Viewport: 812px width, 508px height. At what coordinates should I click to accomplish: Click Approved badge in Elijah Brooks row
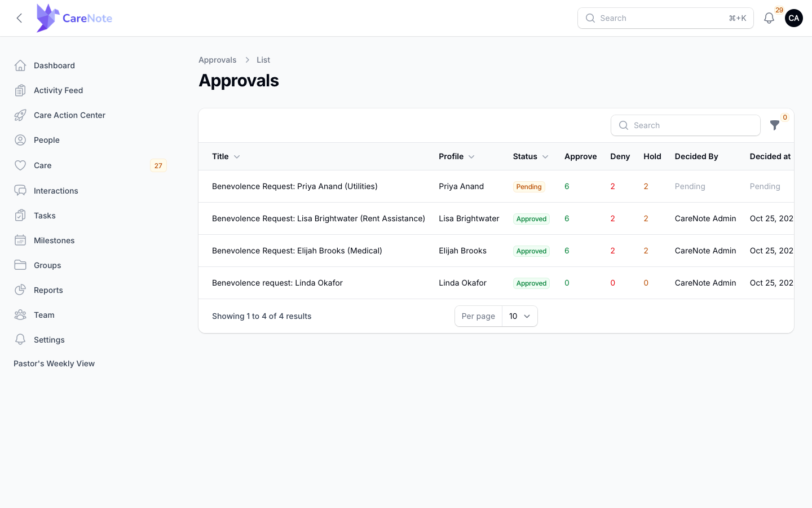pos(531,251)
